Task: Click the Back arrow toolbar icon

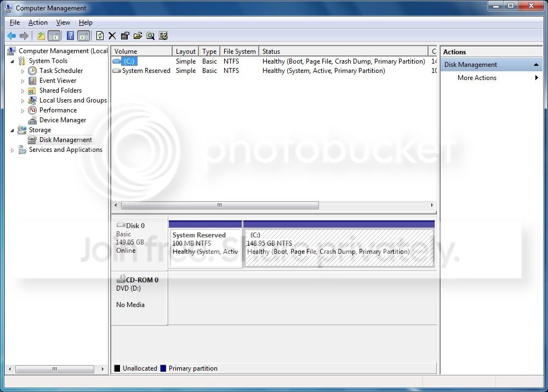Action: [12, 36]
